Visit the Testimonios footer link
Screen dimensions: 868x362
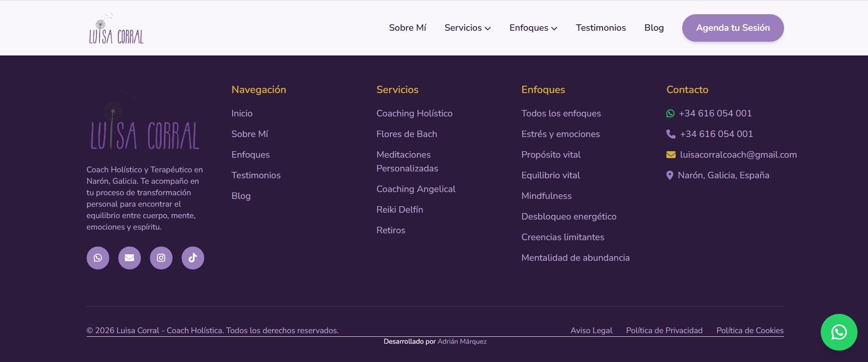pyautogui.click(x=256, y=176)
